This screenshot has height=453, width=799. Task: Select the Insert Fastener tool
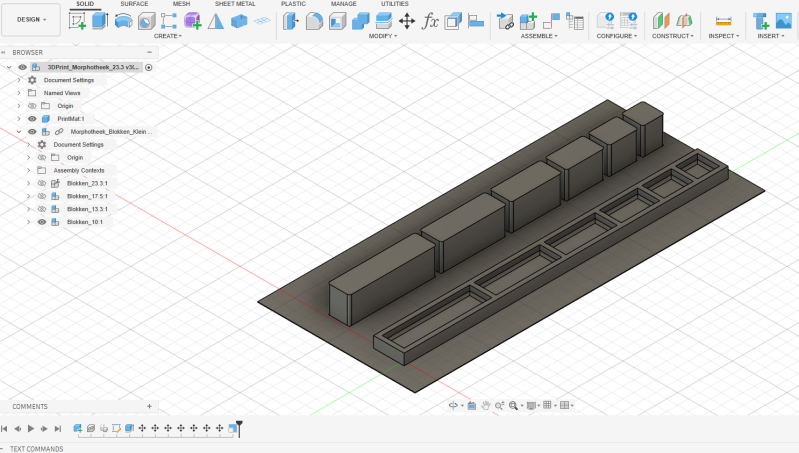point(761,21)
